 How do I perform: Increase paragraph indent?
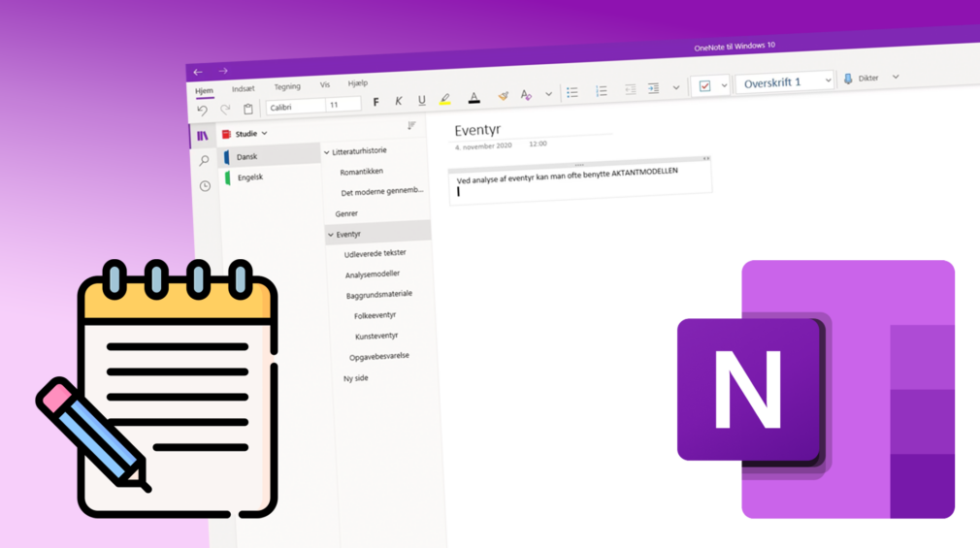(x=653, y=88)
